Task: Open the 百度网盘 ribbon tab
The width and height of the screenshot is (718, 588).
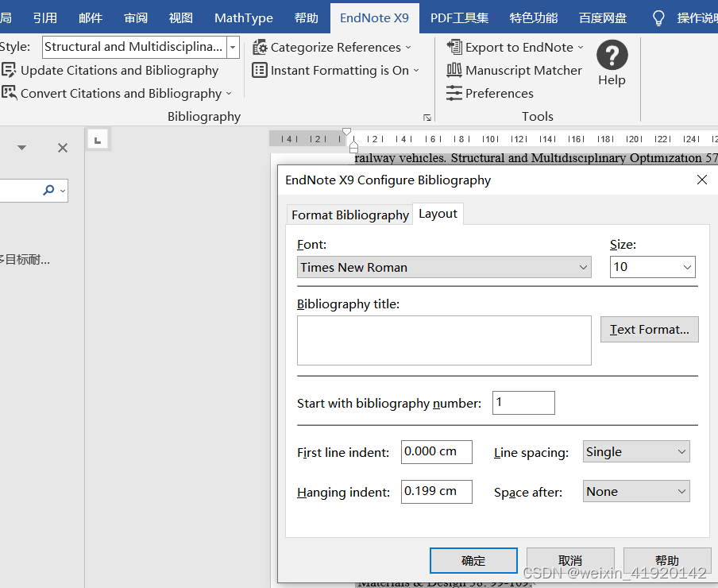Action: click(x=603, y=17)
